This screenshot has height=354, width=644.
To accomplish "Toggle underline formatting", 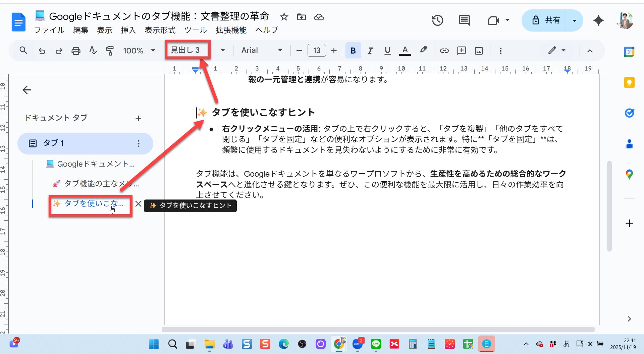I will point(387,51).
